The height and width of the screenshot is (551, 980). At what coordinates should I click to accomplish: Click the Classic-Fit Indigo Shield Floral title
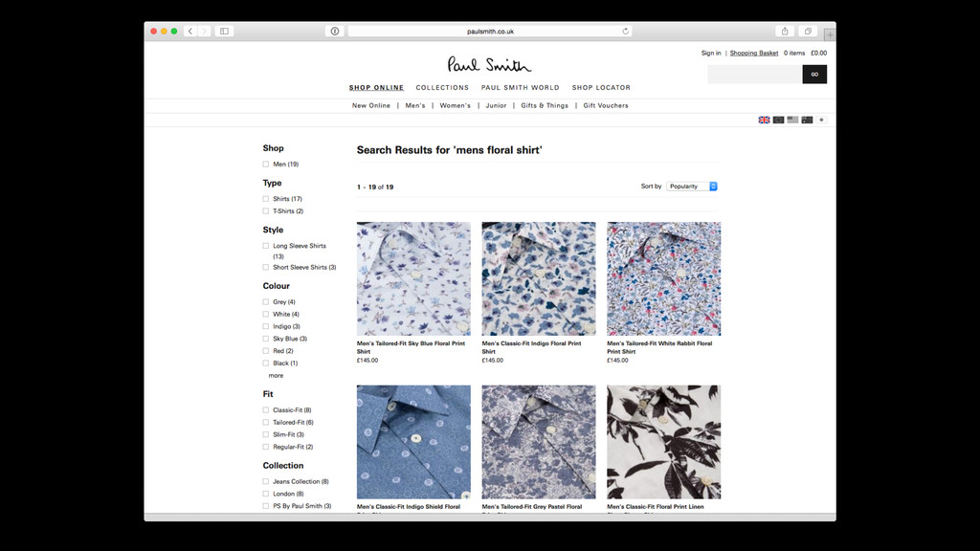[408, 507]
